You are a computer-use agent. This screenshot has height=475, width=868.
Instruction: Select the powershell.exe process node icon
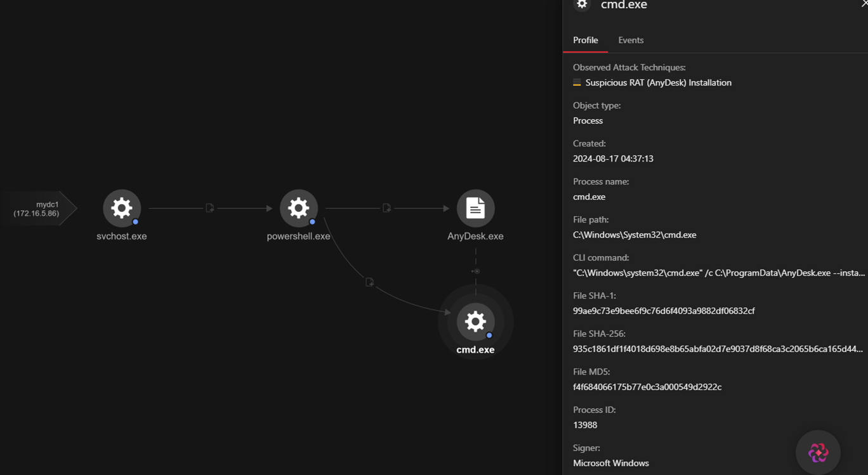pyautogui.click(x=298, y=208)
